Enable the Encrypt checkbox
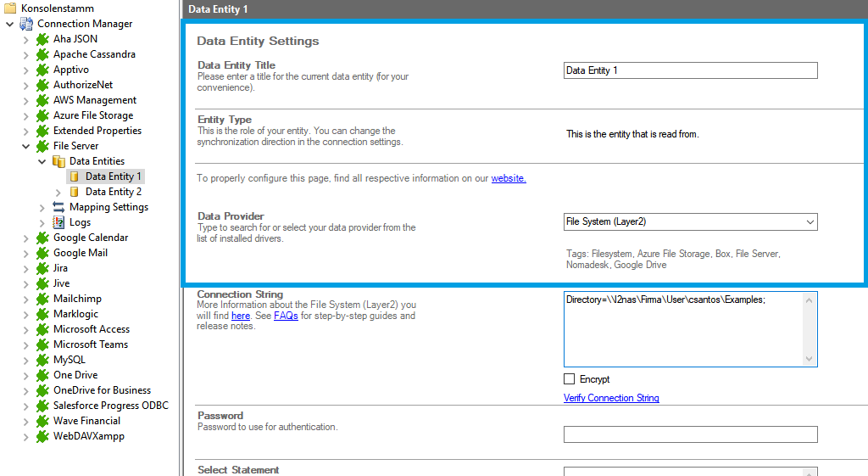This screenshot has width=868, height=476. (569, 379)
